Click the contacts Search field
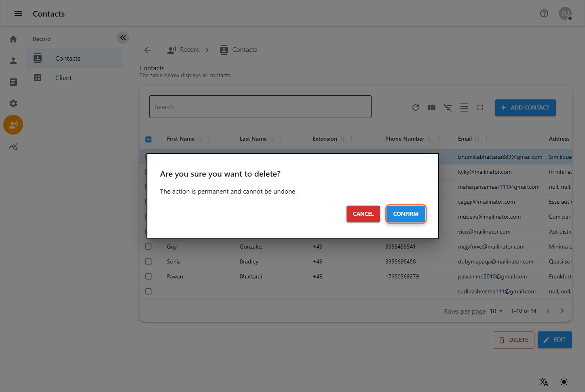This screenshot has width=585, height=392. point(260,107)
